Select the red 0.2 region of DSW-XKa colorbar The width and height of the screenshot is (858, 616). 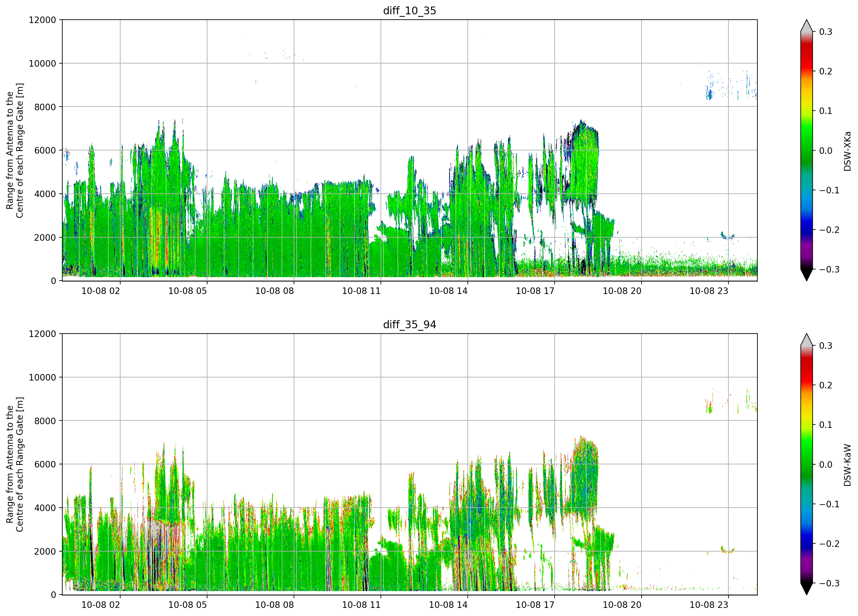click(806, 71)
